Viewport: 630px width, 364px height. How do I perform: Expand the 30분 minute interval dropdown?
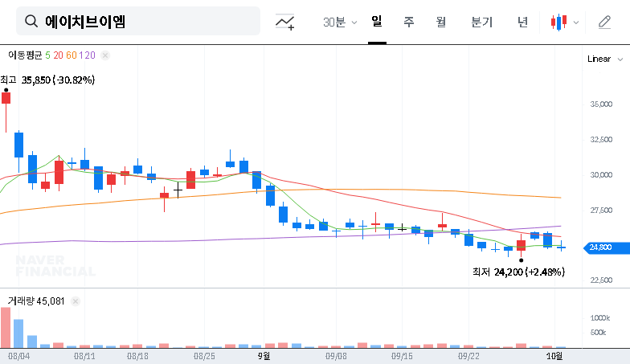tap(340, 22)
